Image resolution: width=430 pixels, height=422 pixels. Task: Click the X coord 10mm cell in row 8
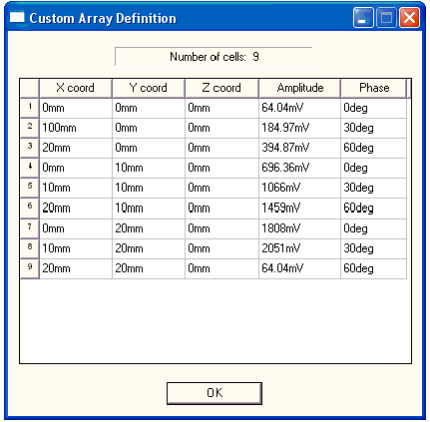pyautogui.click(x=76, y=249)
